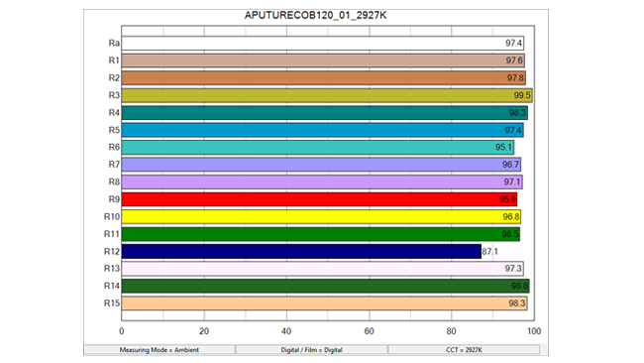Select the R11 green bar
The image size is (644, 363).
(321, 234)
